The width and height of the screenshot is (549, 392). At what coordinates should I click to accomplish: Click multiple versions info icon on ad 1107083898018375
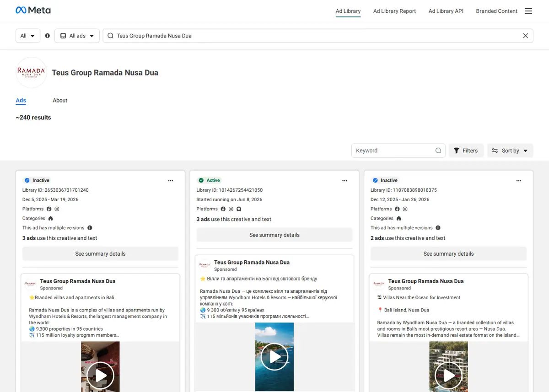tap(438, 228)
